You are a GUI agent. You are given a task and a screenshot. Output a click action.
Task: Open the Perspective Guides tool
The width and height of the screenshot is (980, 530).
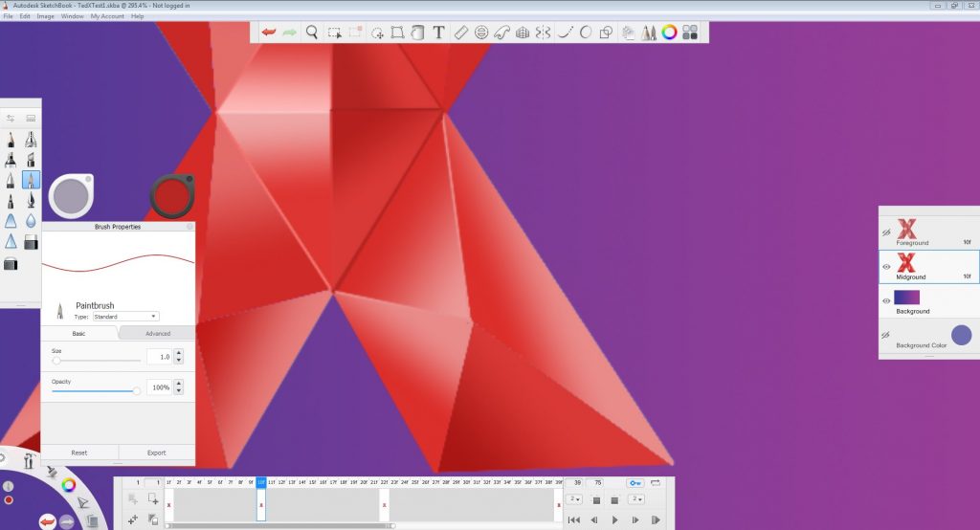[x=523, y=33]
